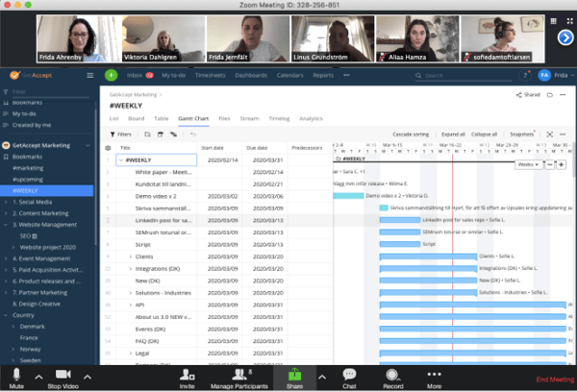This screenshot has width=577, height=392.
Task: Go to next page of video thumbnails
Action: click(565, 37)
